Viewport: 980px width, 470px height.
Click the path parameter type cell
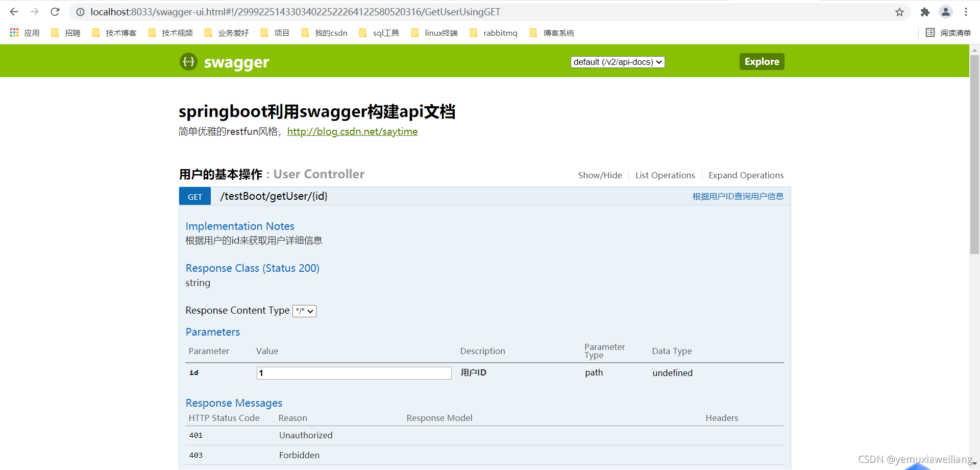point(594,372)
